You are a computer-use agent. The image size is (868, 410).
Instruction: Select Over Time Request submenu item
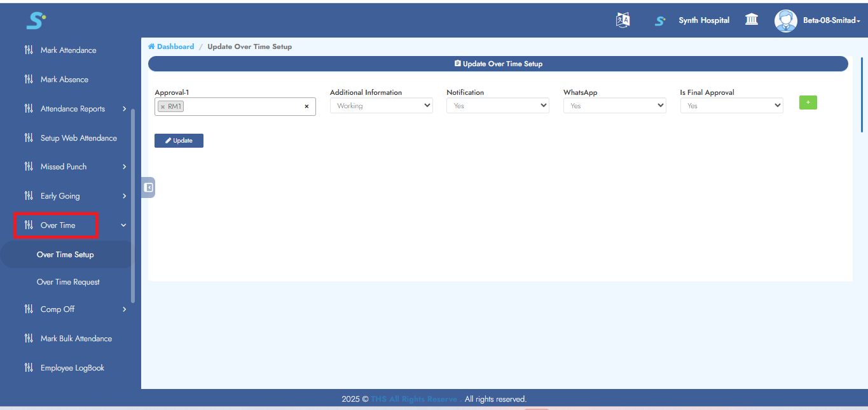coord(68,282)
